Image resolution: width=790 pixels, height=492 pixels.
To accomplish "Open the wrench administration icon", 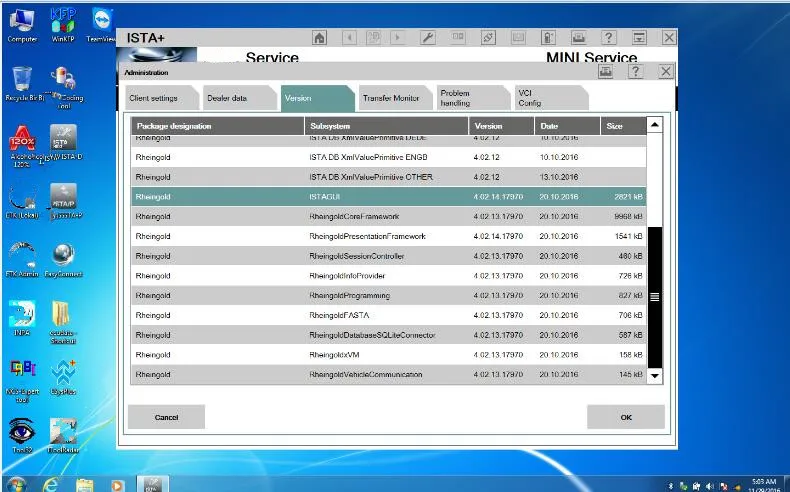I will tap(427, 38).
